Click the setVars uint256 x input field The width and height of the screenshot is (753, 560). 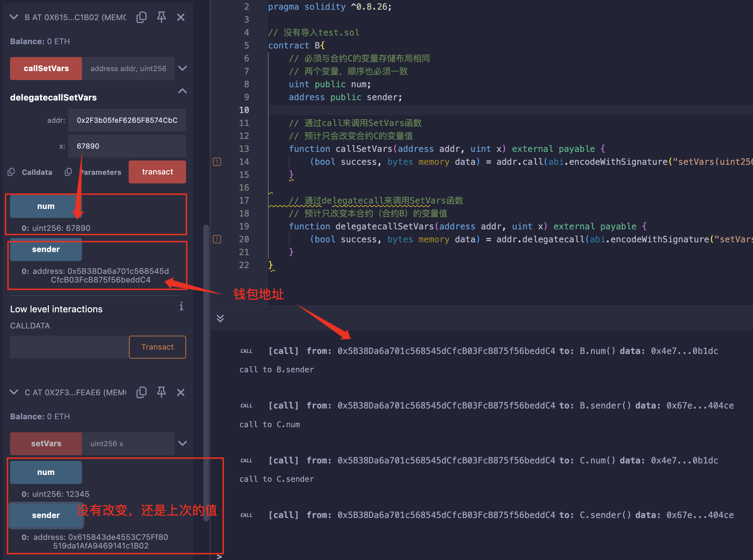[128, 444]
